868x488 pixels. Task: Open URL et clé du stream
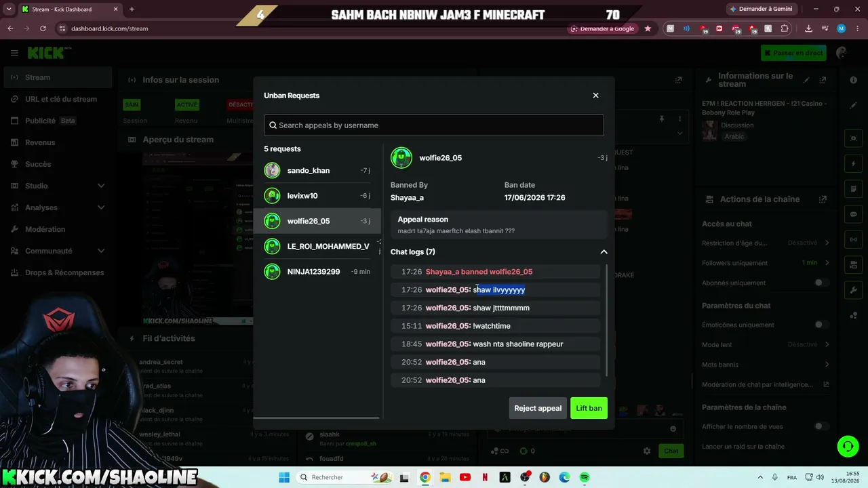pos(56,99)
